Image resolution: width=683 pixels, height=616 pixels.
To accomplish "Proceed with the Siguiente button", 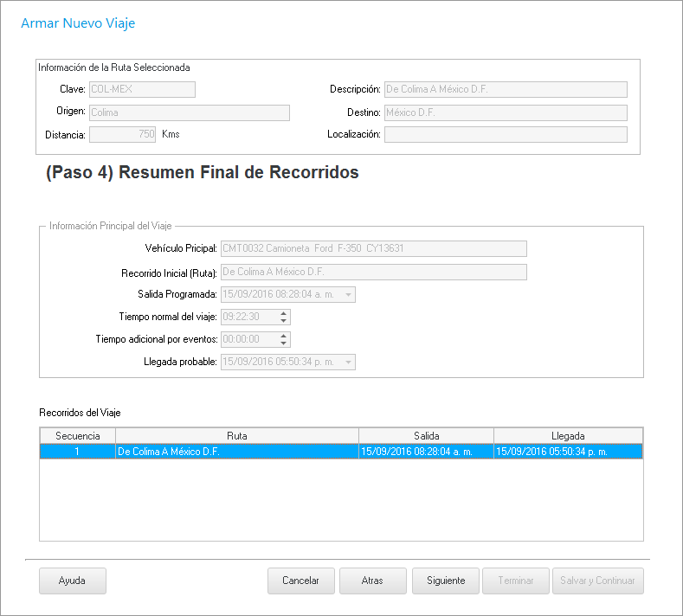I will click(x=446, y=581).
